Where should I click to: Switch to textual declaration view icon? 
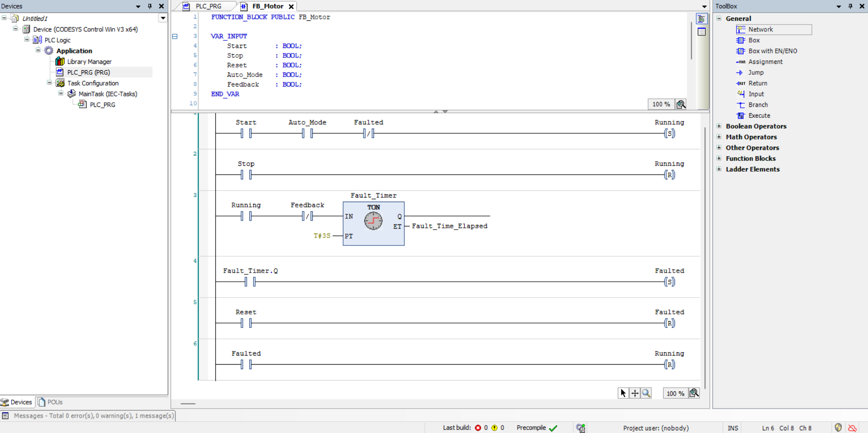pos(701,19)
